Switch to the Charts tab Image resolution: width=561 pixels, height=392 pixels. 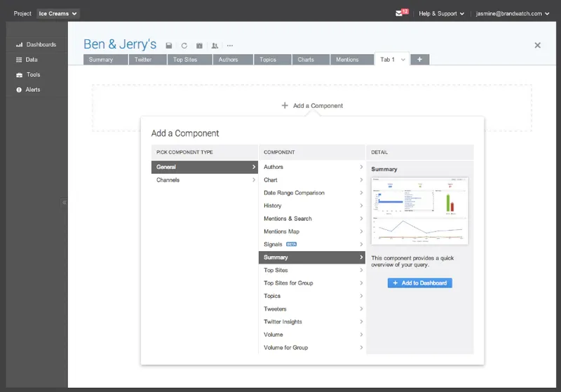click(x=311, y=60)
